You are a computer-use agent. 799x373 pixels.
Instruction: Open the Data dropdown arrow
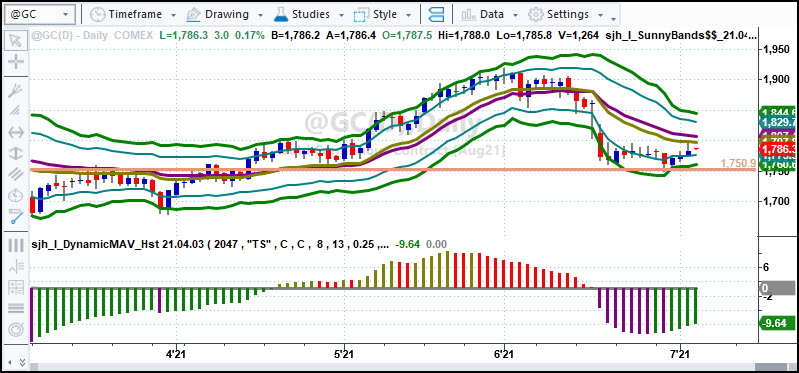pyautogui.click(x=516, y=15)
